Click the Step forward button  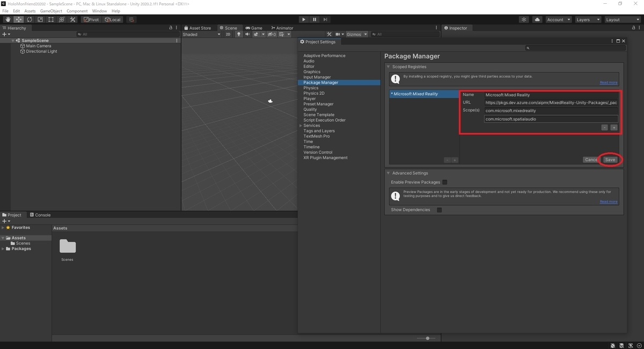(x=325, y=19)
